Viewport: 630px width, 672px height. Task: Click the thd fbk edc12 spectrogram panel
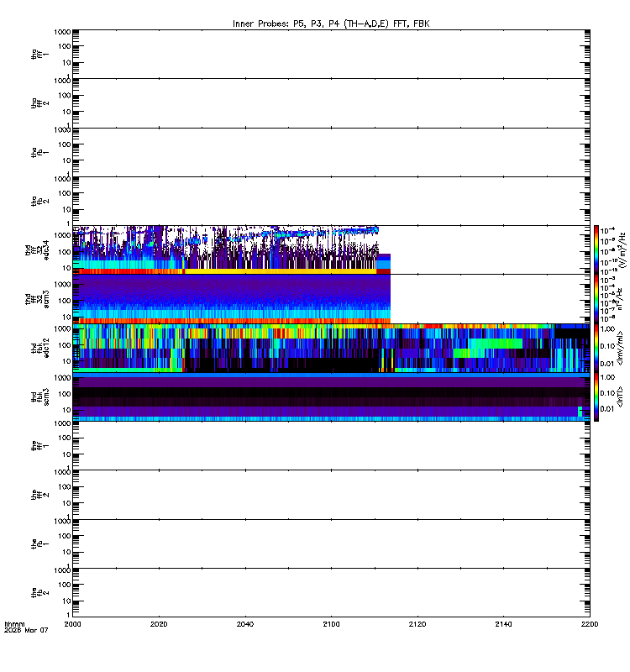click(331, 348)
